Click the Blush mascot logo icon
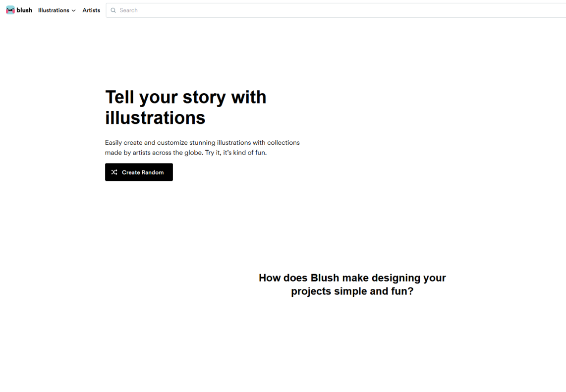Screen dimensions: 566x392 (x=10, y=10)
